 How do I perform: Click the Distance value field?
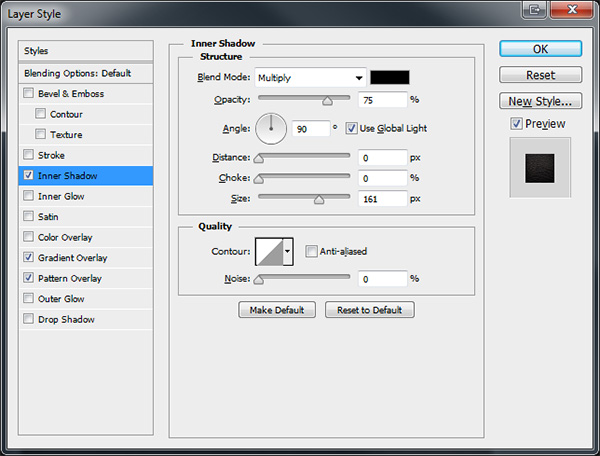tap(383, 158)
